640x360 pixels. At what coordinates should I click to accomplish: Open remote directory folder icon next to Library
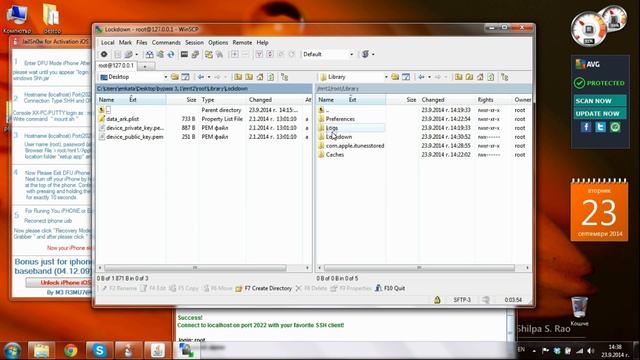pos(395,77)
